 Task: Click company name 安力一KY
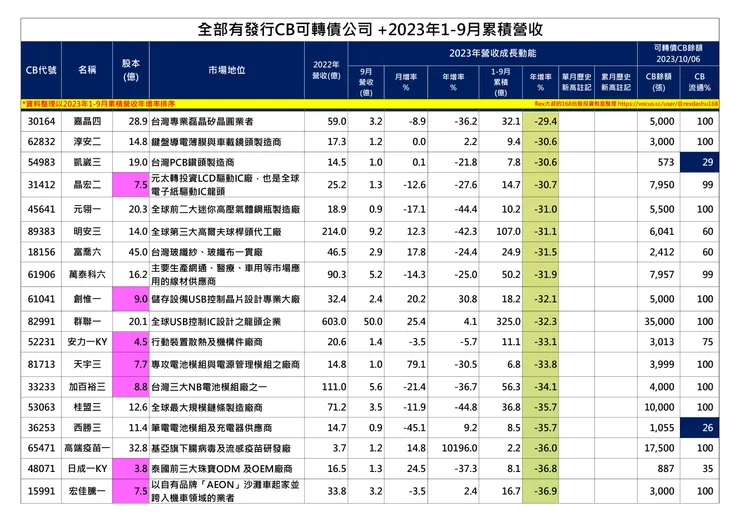click(x=87, y=342)
